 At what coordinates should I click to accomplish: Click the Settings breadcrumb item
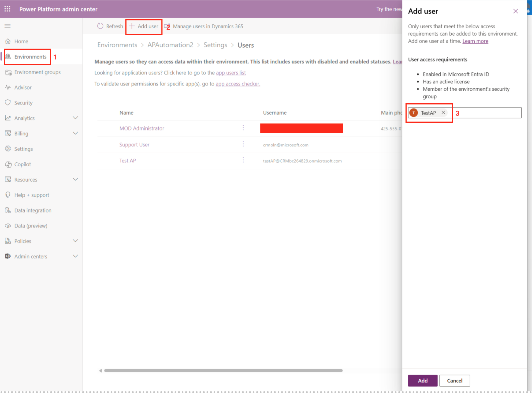[x=215, y=45]
